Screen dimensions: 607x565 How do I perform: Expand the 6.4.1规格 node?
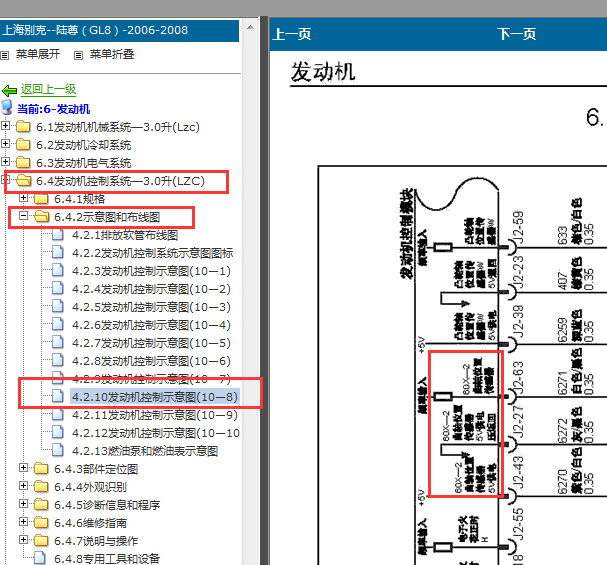[23, 198]
